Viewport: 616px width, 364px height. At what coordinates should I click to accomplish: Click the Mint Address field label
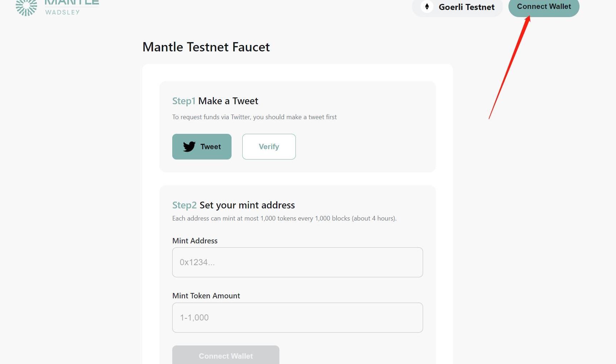(195, 241)
